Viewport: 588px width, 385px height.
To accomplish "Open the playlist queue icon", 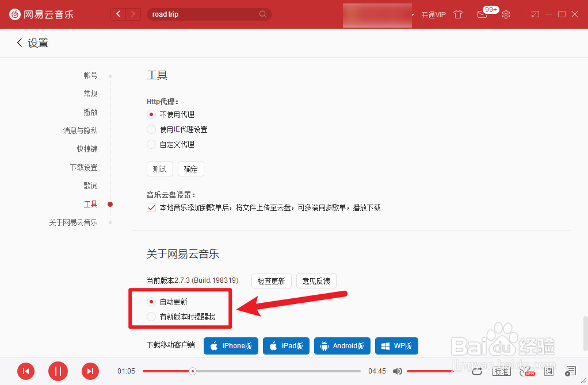I will click(570, 371).
